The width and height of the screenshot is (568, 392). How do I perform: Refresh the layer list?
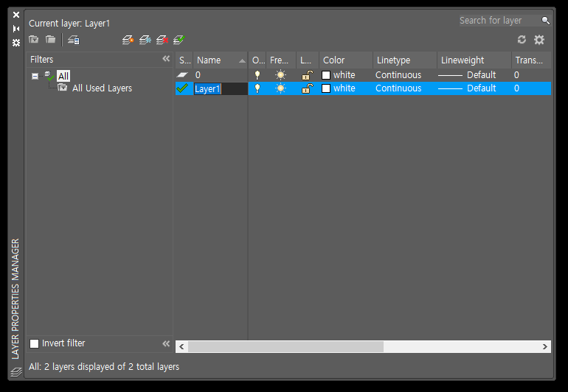point(522,40)
